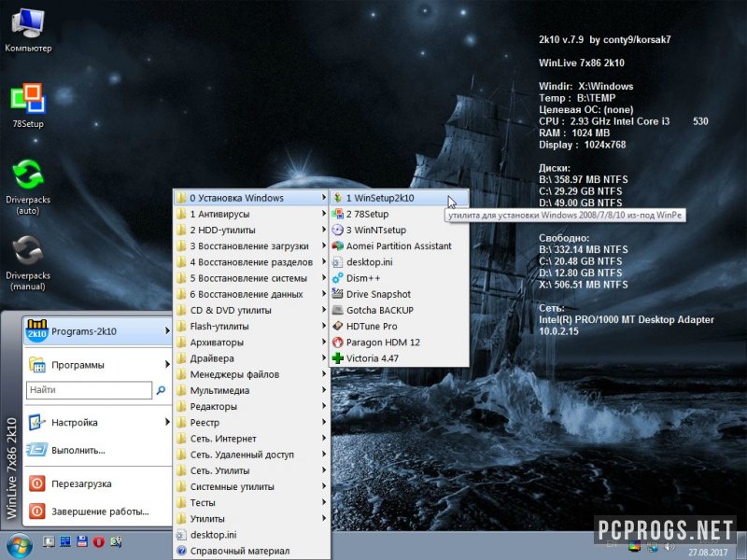Launch 1 WinSetup2k10 utility

tap(399, 198)
